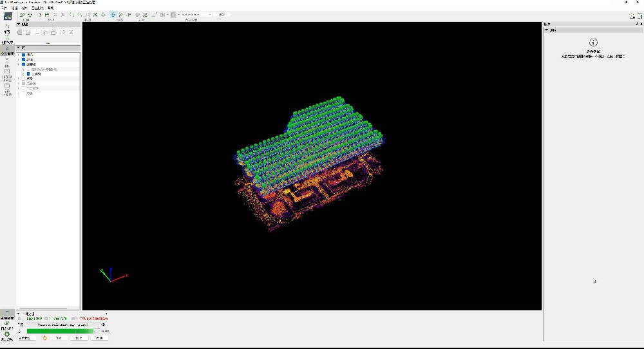Expand the Point Clouds (点云) tree node
Image resolution: width=644 pixels, height=349 pixels.
[x=19, y=79]
